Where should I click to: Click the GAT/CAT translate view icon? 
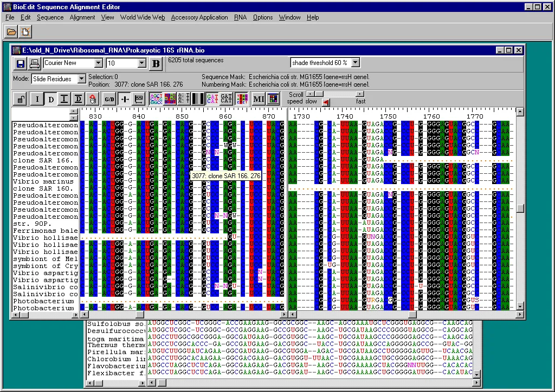(x=225, y=99)
